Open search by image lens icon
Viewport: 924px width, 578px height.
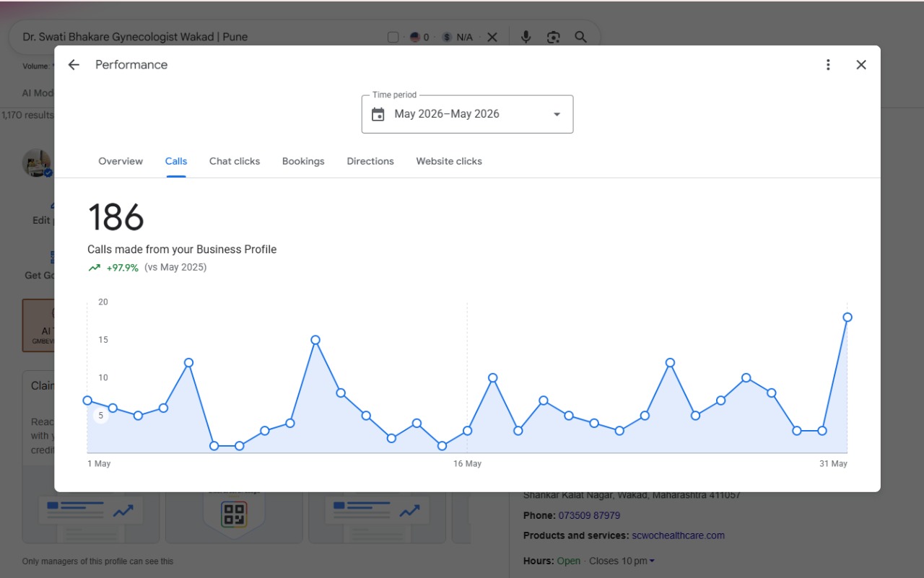click(554, 37)
